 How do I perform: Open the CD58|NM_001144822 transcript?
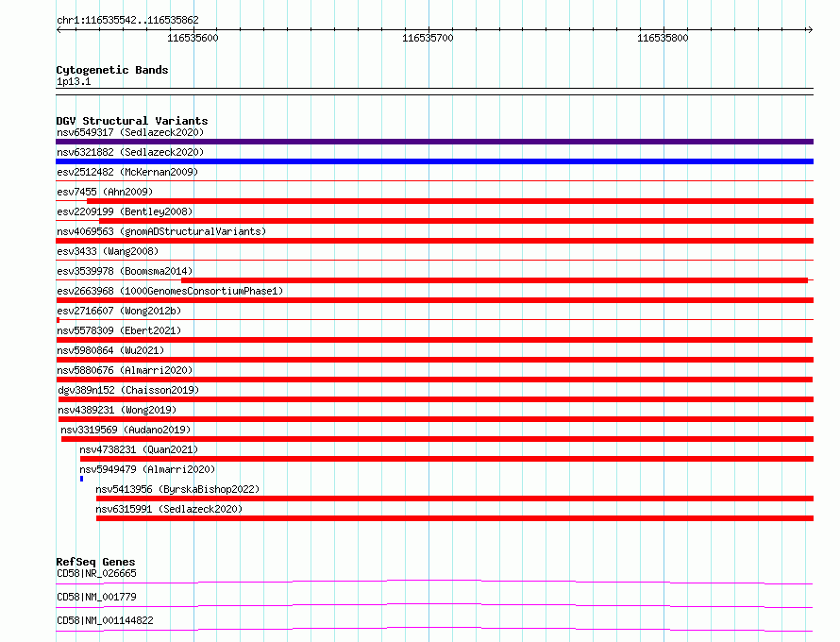[x=105, y=620]
